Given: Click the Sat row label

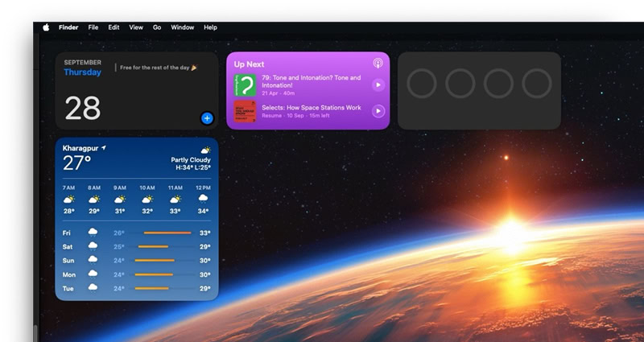Looking at the screenshot, I should [x=68, y=247].
